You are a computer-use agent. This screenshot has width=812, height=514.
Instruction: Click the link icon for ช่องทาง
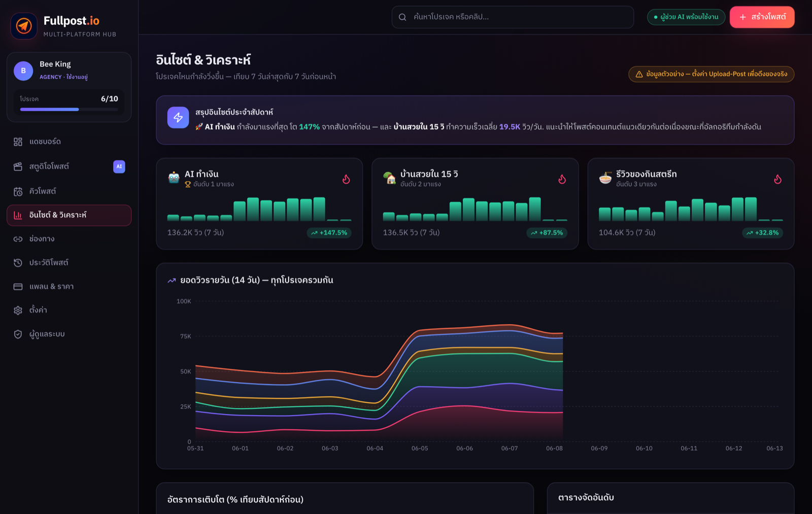(18, 239)
